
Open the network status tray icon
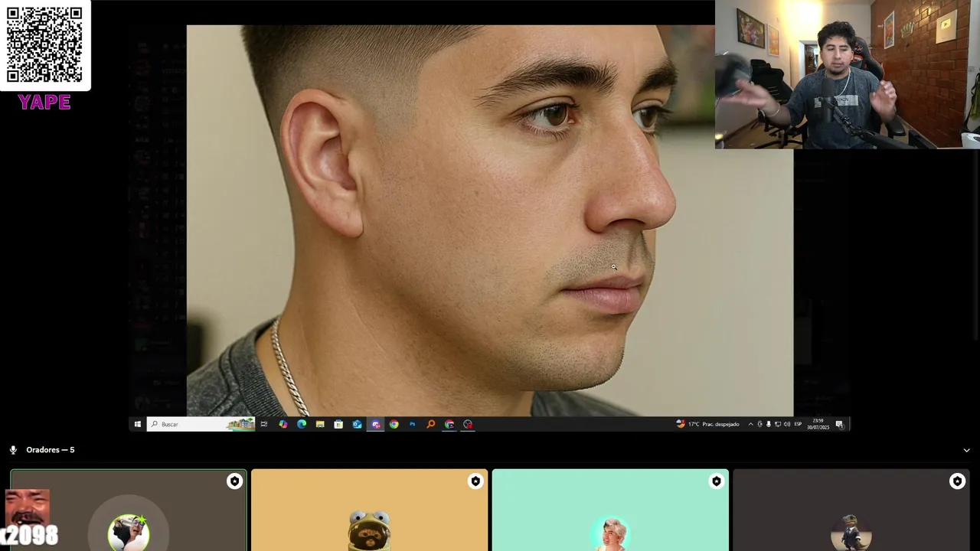(778, 424)
